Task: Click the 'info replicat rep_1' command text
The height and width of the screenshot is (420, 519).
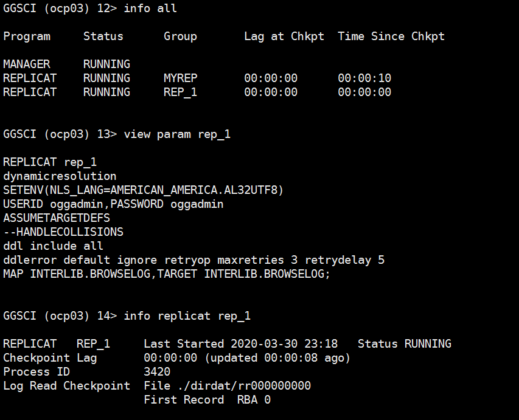Action: pos(187,316)
